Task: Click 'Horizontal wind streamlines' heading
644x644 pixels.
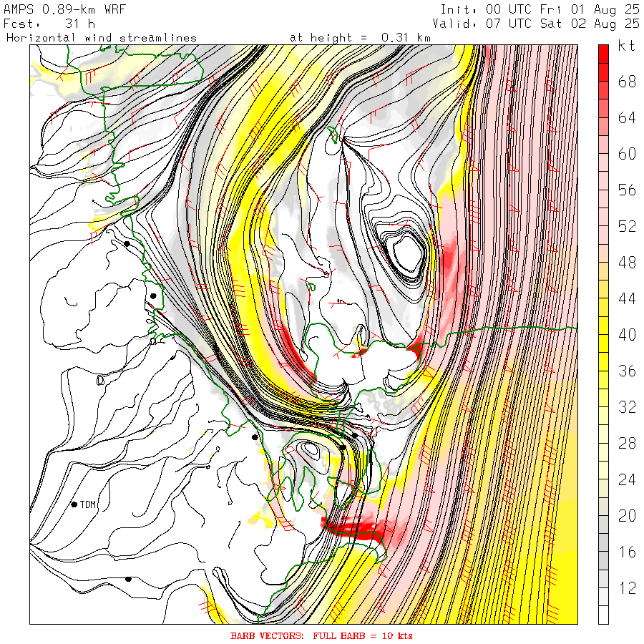Action: point(102,38)
